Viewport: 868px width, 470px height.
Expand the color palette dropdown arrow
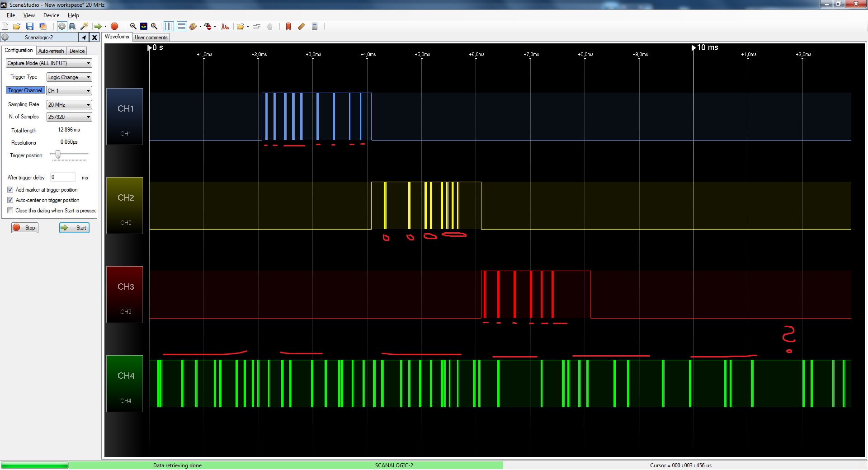[200, 26]
